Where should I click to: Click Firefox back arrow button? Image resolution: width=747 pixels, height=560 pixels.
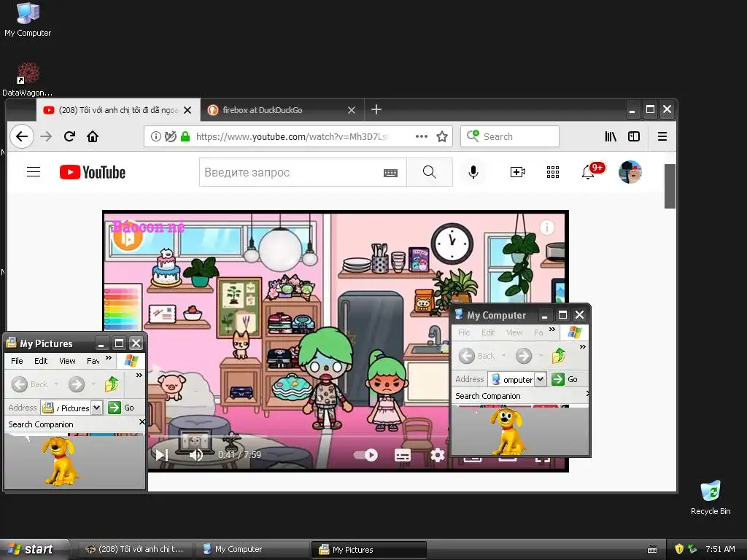point(22,136)
